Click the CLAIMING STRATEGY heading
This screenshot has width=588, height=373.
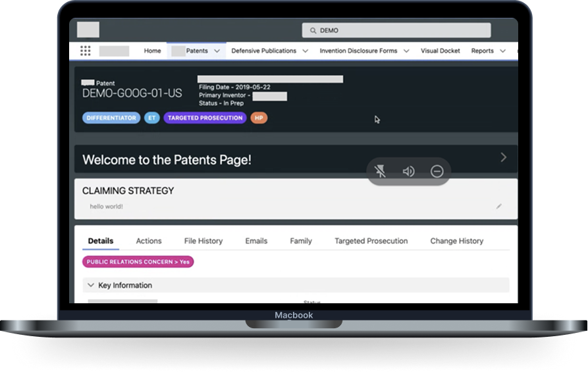(128, 191)
